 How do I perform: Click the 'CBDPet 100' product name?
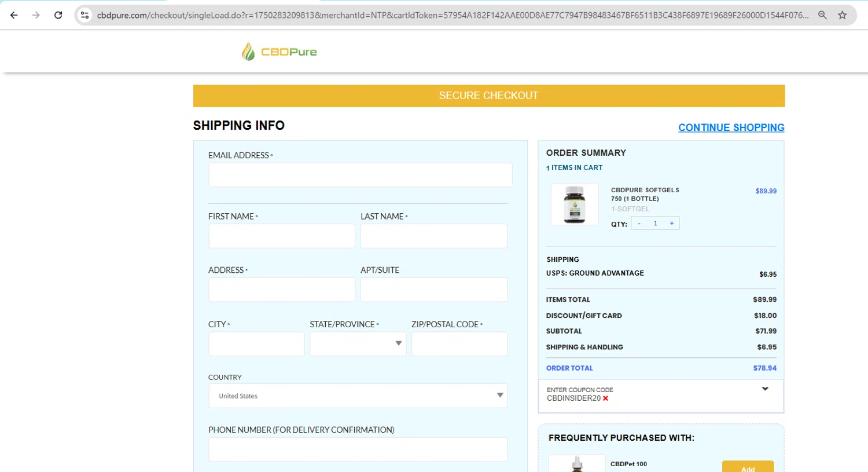(628, 464)
